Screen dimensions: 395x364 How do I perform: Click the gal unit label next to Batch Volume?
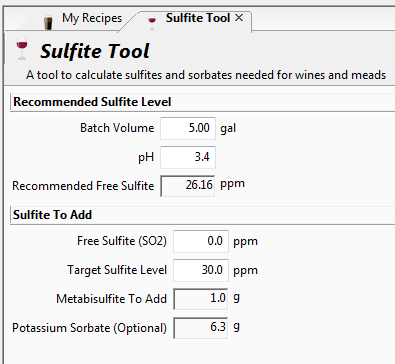pyautogui.click(x=228, y=128)
